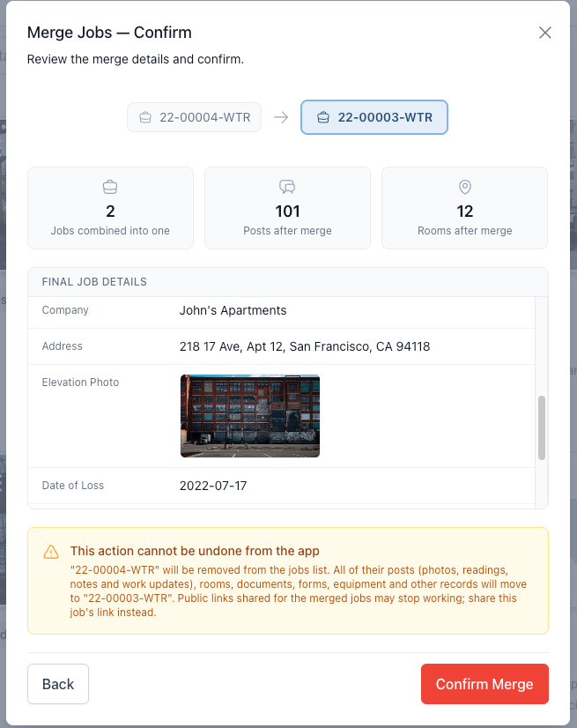The image size is (577, 728).
Task: Open the Elevation Photo building thumbnail
Action: [250, 416]
